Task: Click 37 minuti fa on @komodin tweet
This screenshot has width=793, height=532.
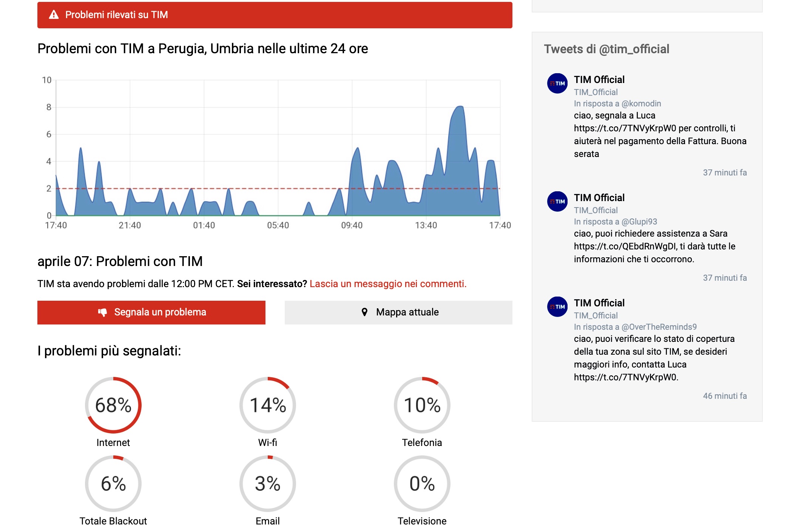Action: (725, 172)
